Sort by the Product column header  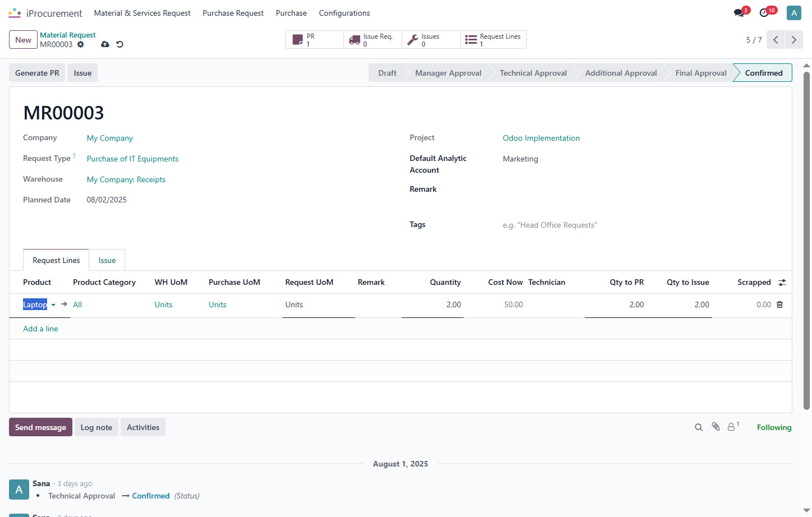pos(37,282)
